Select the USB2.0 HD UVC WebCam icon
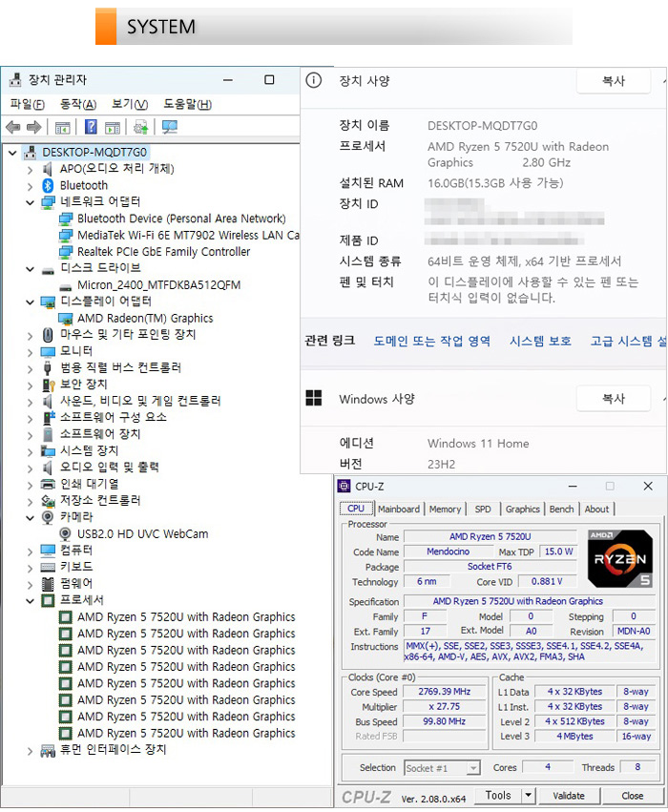 pos(65,534)
